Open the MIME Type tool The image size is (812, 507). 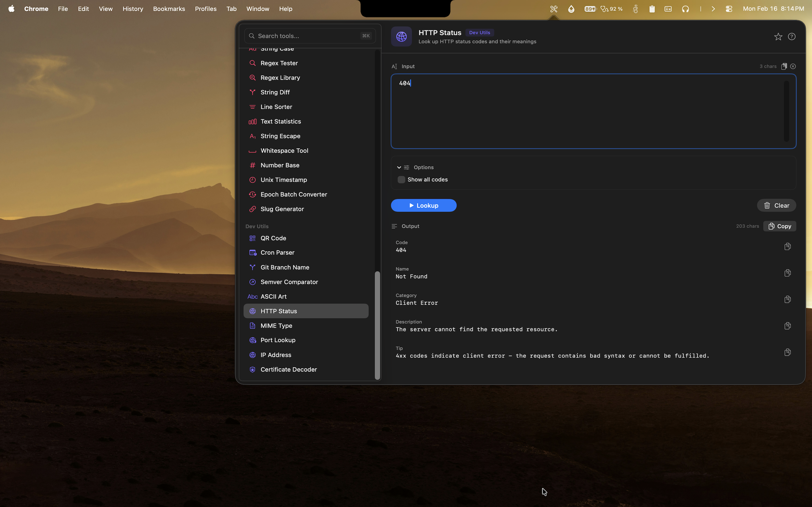(x=276, y=325)
